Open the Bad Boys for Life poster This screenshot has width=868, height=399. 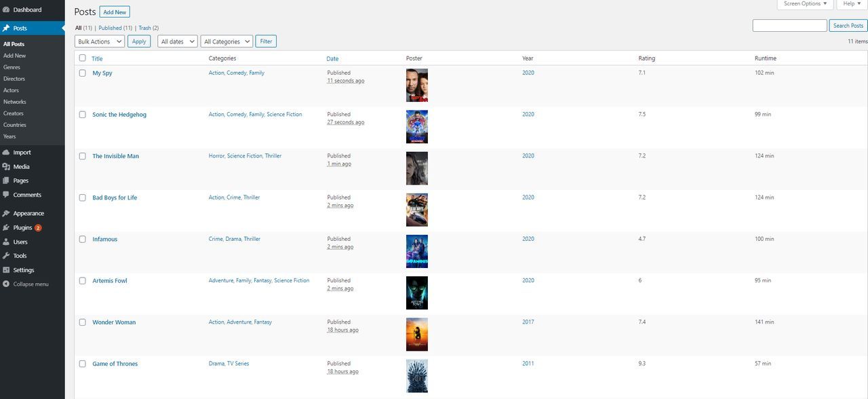pyautogui.click(x=417, y=210)
